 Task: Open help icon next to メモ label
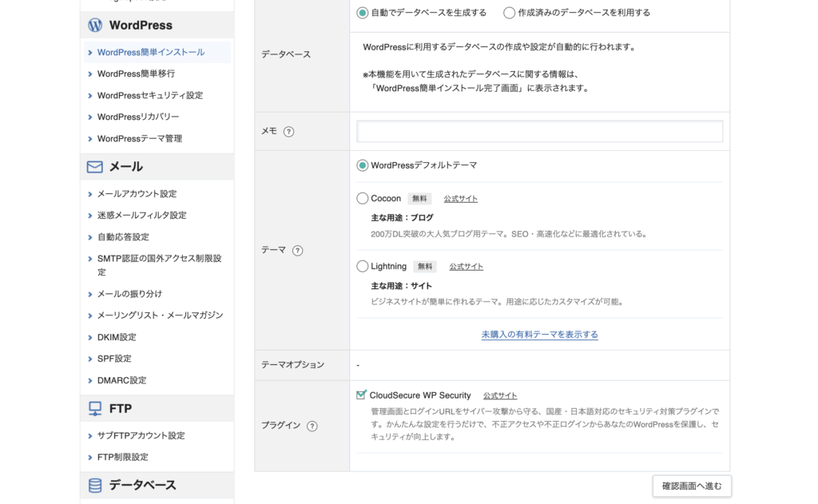pyautogui.click(x=288, y=132)
